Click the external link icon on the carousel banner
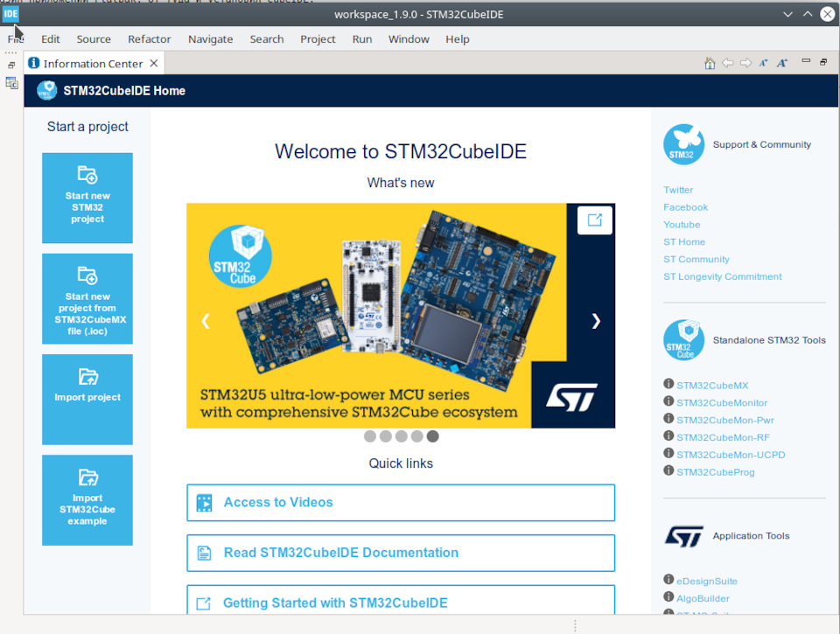This screenshot has width=840, height=634. tap(595, 221)
